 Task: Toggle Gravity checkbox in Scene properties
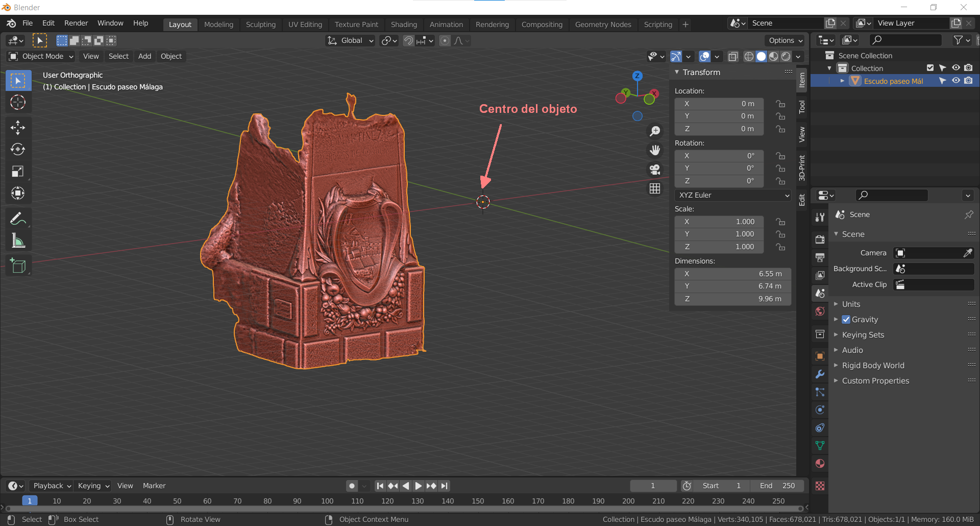tap(846, 320)
